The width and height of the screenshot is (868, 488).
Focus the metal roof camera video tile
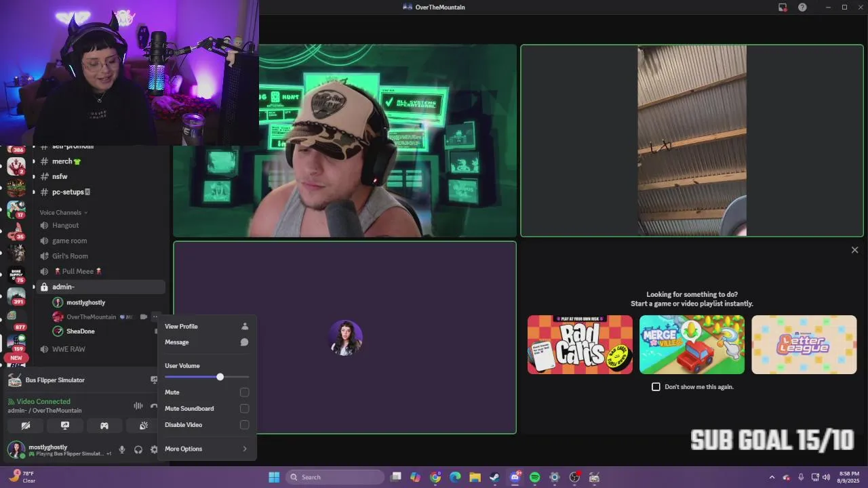(x=692, y=141)
